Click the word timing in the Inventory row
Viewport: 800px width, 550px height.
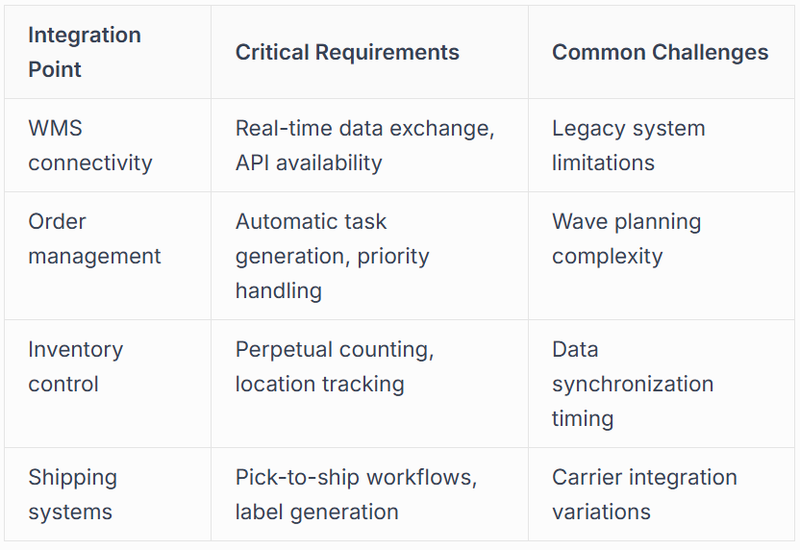pos(583,419)
